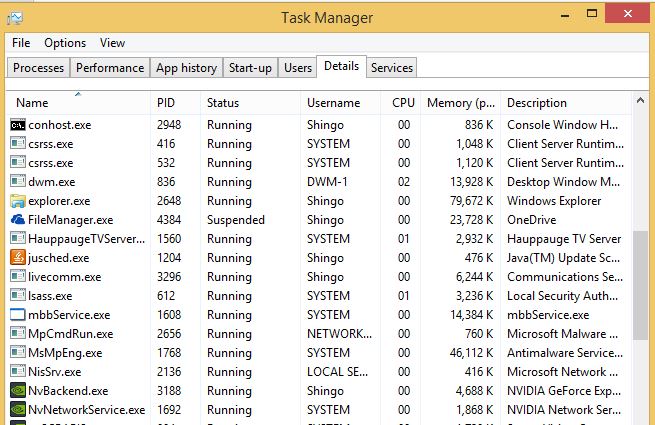655x425 pixels.
Task: Click the LOCAL SE... username cell
Action: pos(338,372)
